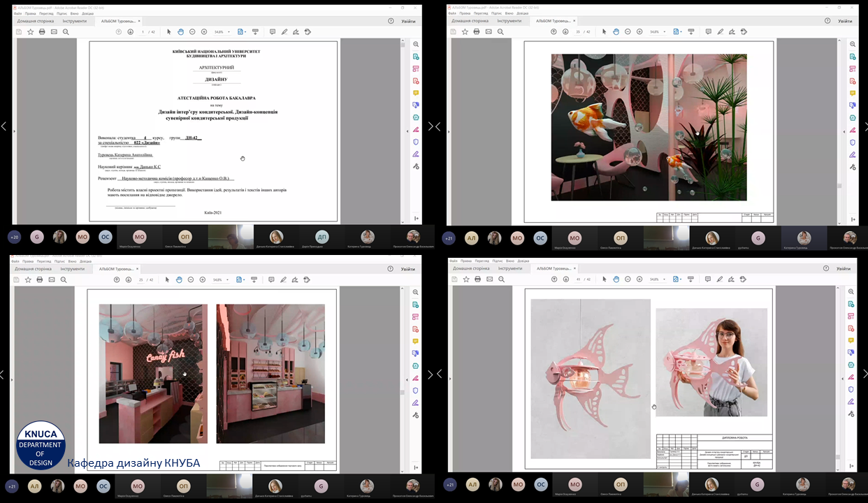
Task: Click ДП participant avatar under page 1 window
Action: click(321, 236)
